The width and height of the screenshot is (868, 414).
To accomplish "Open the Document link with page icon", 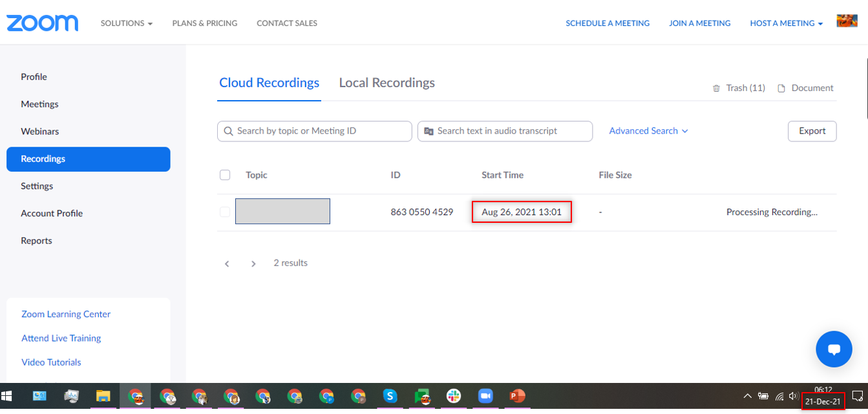I will pos(805,88).
